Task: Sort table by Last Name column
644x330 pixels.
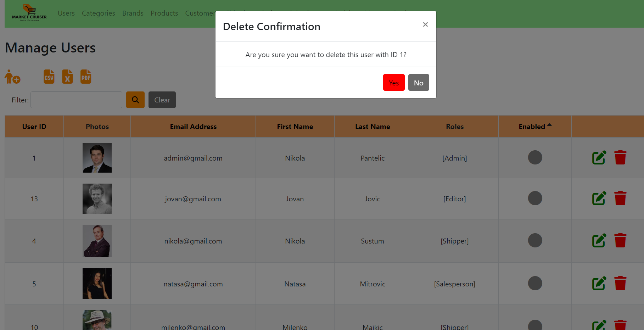Action: click(x=373, y=127)
